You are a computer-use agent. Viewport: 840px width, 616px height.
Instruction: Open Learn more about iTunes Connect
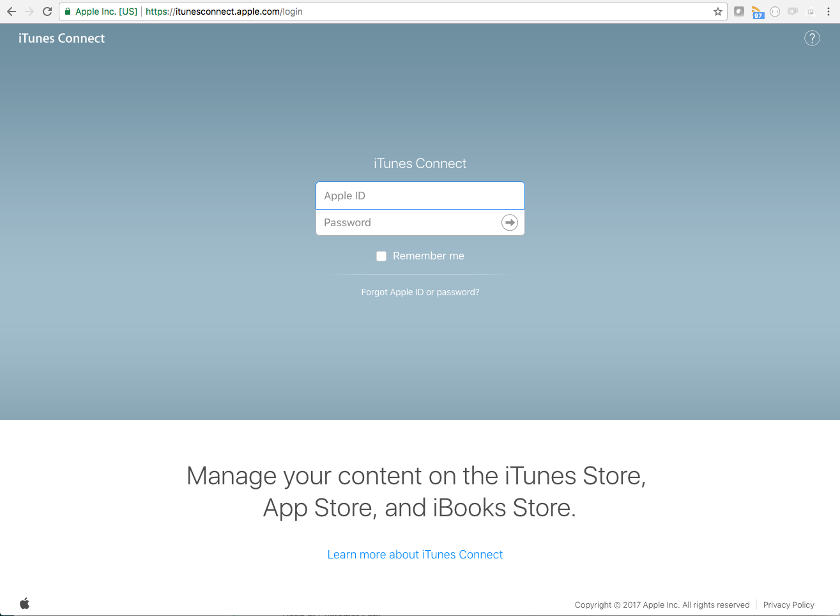tap(415, 555)
